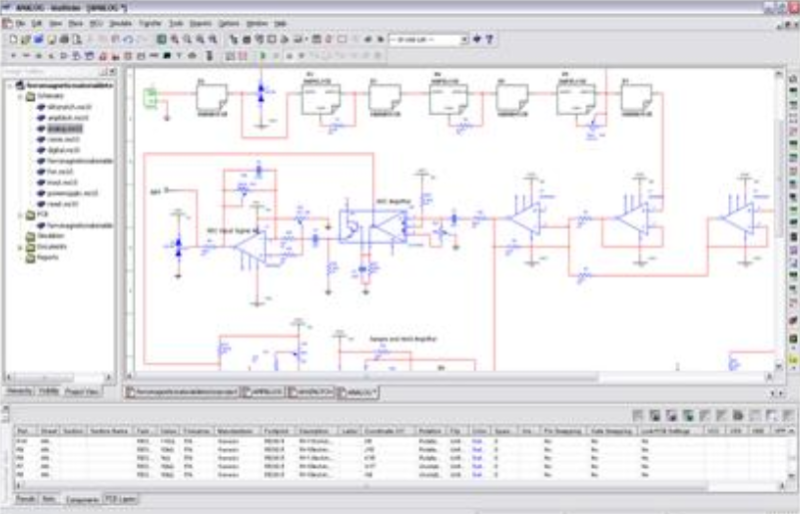The height and width of the screenshot is (514, 800).
Task: Click the Zoom to Area icon
Action: pos(201,39)
